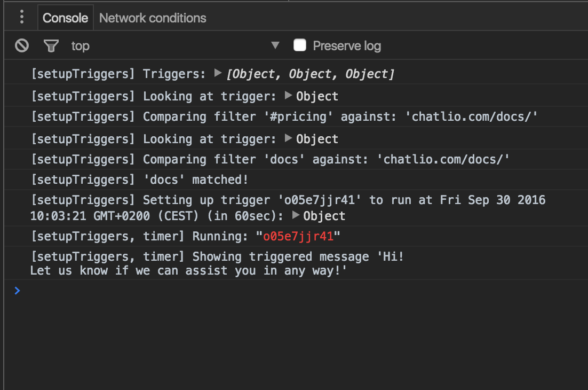Enable the Preserve log checkbox
This screenshot has height=390, width=588.
click(x=300, y=45)
